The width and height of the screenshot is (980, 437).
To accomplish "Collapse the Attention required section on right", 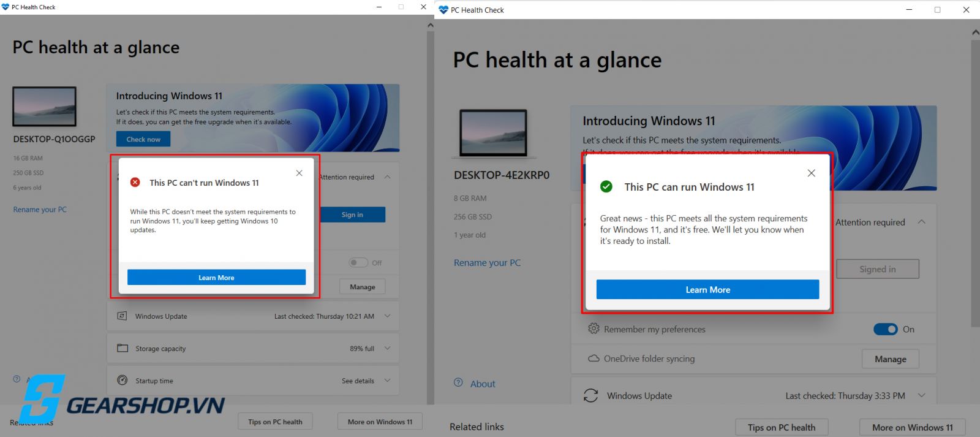I will pos(922,222).
